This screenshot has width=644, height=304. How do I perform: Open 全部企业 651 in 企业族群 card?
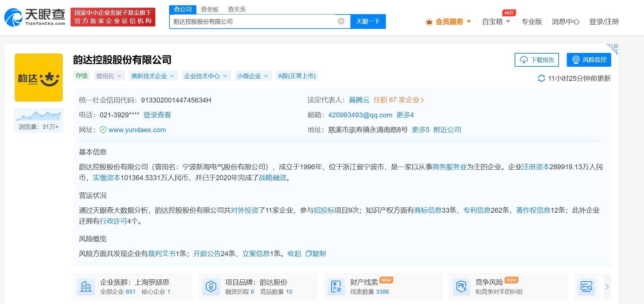pos(118,292)
